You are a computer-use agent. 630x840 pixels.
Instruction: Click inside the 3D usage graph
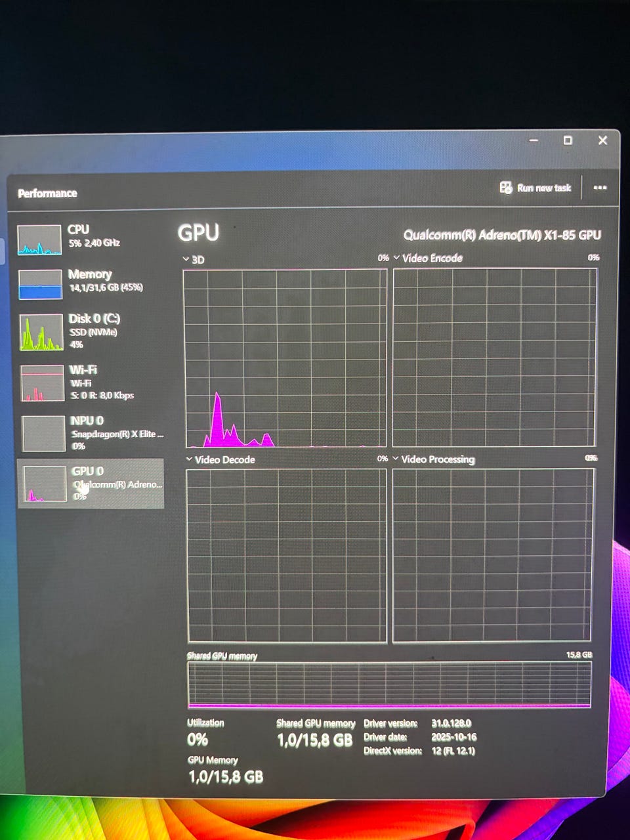285,358
